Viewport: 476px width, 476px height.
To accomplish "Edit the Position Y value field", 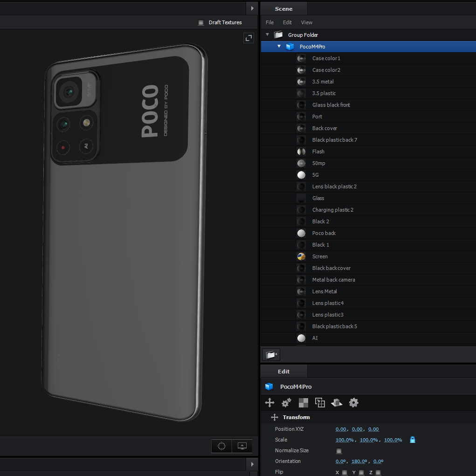I will (357, 429).
